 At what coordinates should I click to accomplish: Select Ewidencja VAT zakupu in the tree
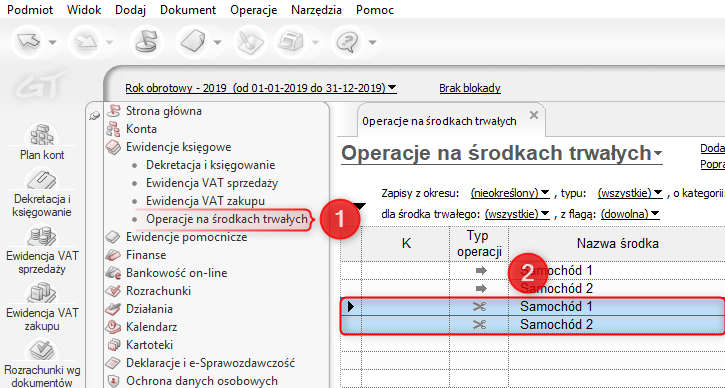click(x=205, y=201)
